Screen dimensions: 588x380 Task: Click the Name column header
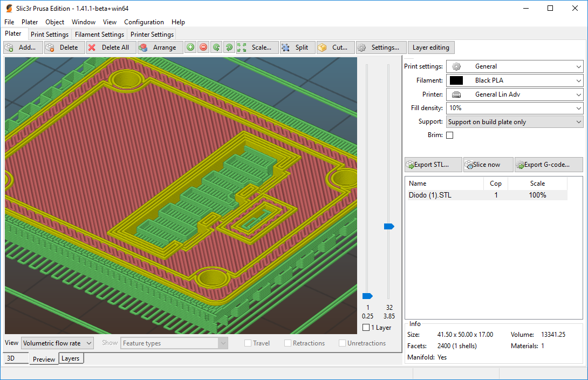pyautogui.click(x=445, y=184)
